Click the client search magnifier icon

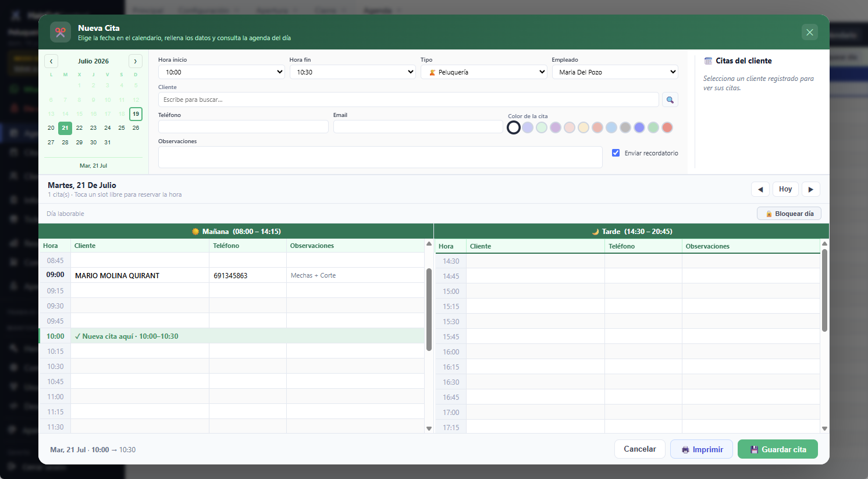[x=670, y=100]
